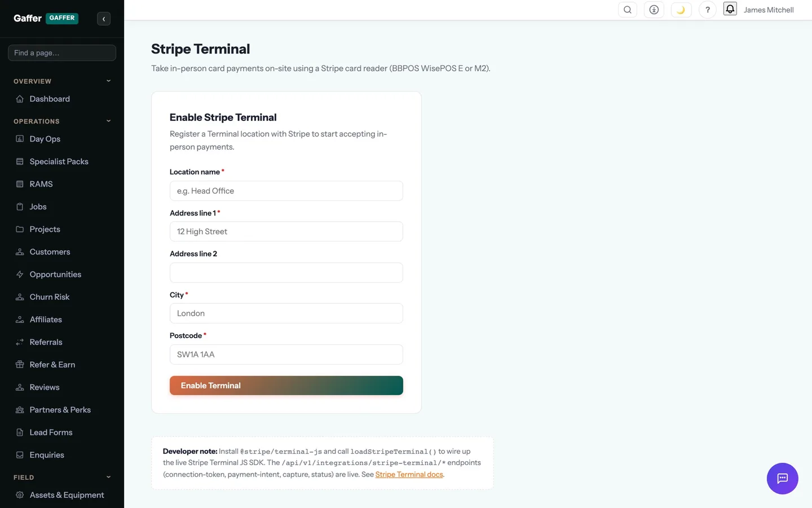Click the "Developer note:" bold text
This screenshot has width=812, height=508.
[190, 451]
